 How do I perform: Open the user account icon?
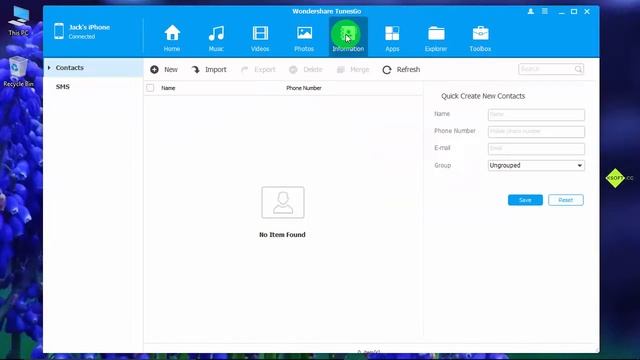coord(531,11)
